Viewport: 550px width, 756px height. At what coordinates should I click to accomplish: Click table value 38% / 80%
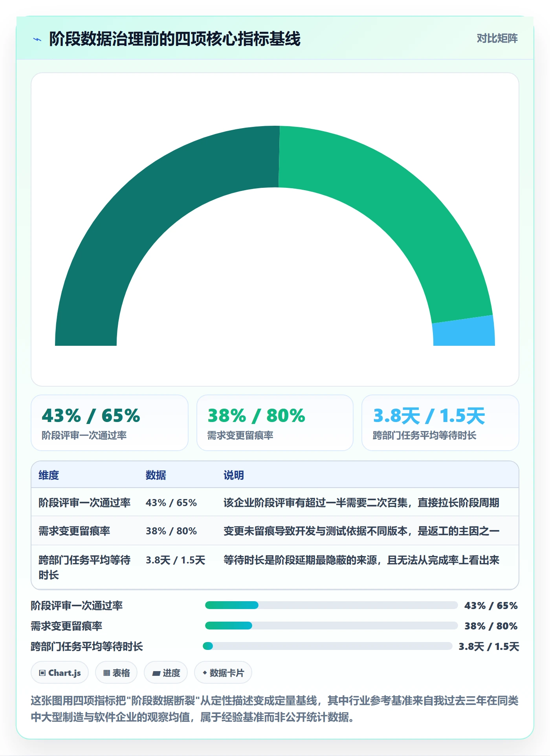(171, 531)
